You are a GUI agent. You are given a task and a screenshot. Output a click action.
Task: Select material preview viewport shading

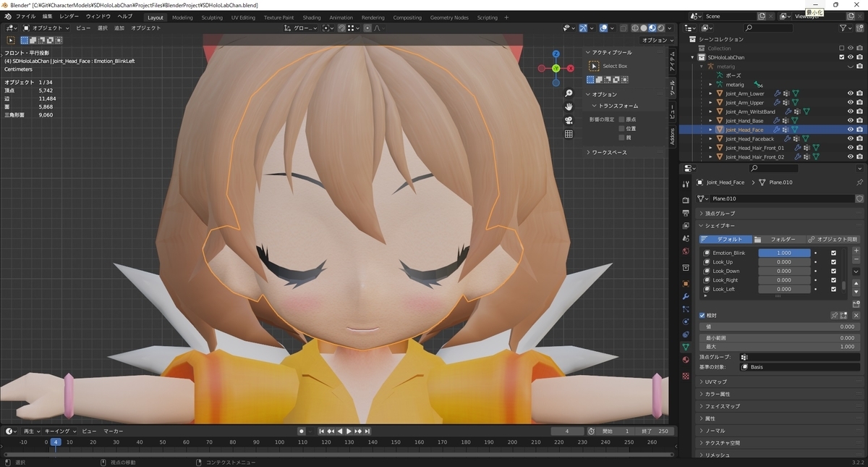coord(652,28)
